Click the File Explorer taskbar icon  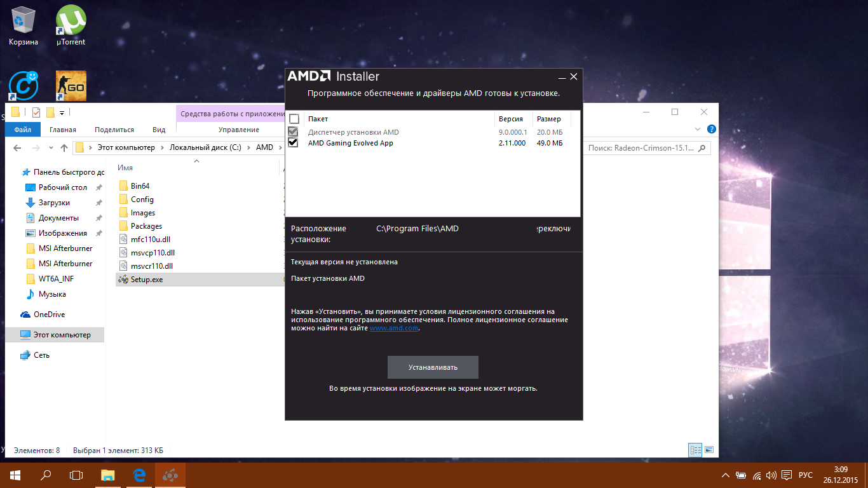(x=109, y=475)
